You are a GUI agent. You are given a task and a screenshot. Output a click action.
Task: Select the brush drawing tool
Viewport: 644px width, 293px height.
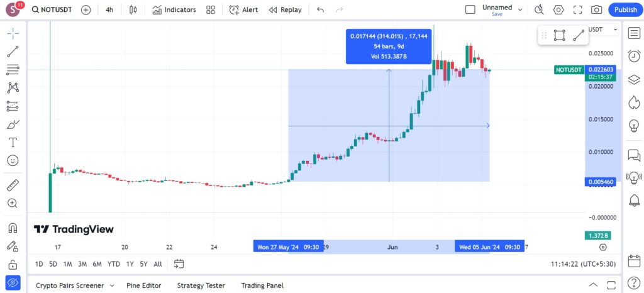(13, 124)
